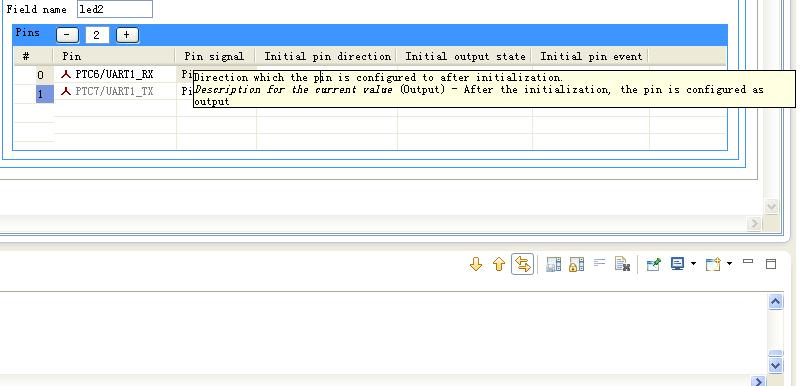Viewport: 800px width, 386px height.
Task: Click the Initial pin direction column header
Action: [x=327, y=56]
